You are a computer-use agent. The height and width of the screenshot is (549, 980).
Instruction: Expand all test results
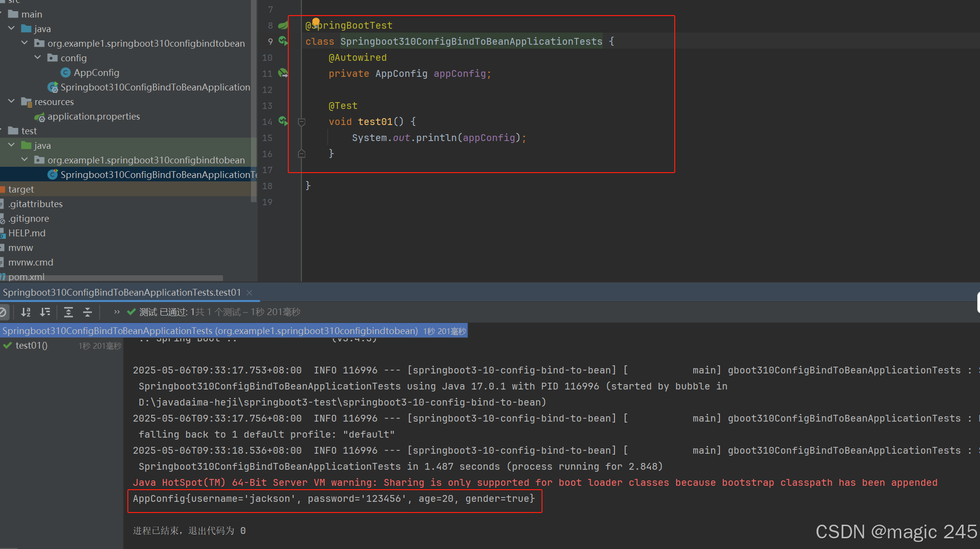click(x=69, y=312)
